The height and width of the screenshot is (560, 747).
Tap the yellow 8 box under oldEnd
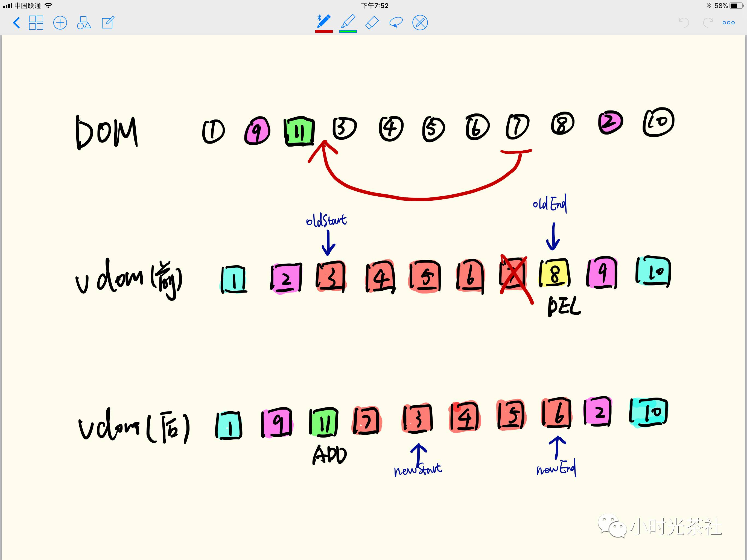click(x=554, y=274)
